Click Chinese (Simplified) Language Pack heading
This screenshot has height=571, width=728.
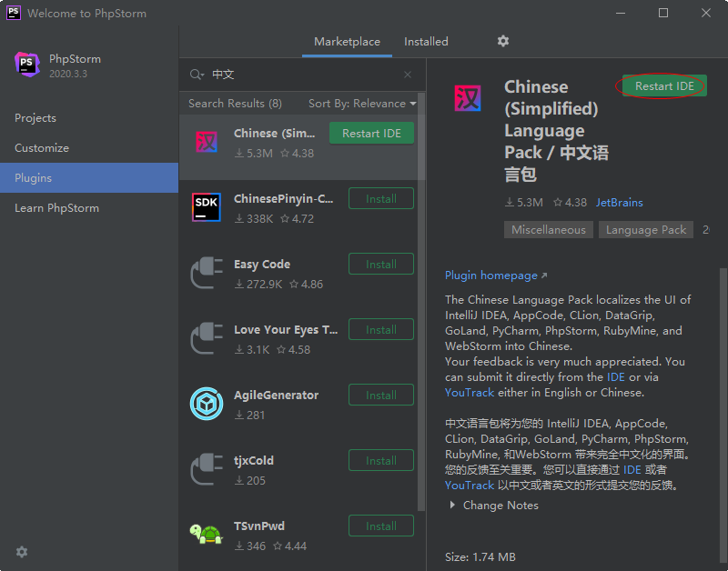(x=556, y=130)
